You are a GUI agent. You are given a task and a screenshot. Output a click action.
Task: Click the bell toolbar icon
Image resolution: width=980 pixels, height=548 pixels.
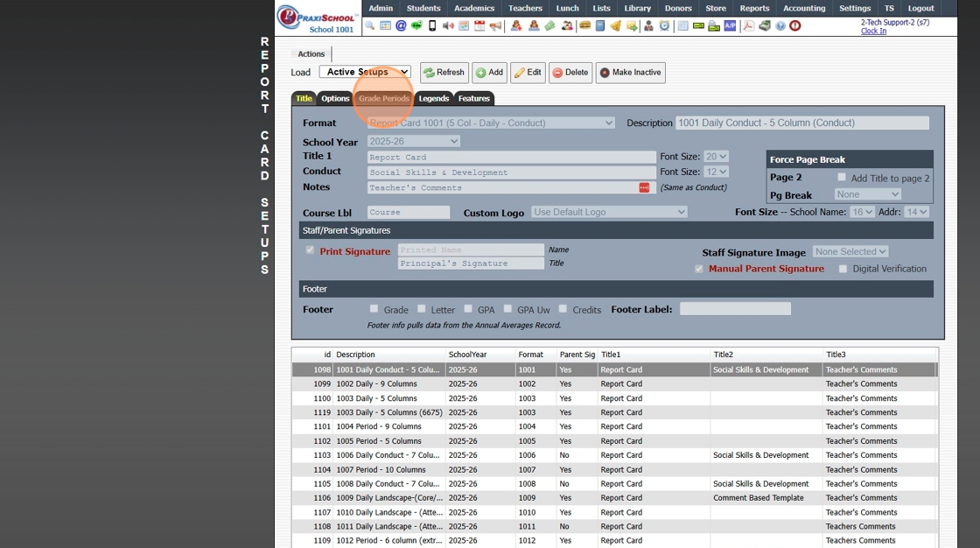tap(616, 25)
